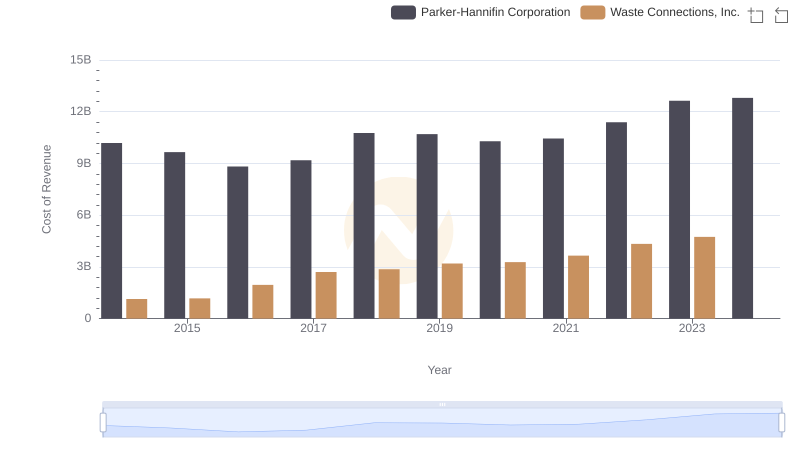Click the 9B y-axis label
This screenshot has width=800, height=461.
pyautogui.click(x=84, y=163)
